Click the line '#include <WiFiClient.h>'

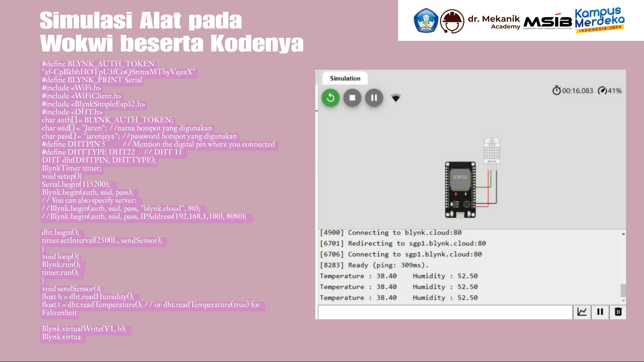81,96
